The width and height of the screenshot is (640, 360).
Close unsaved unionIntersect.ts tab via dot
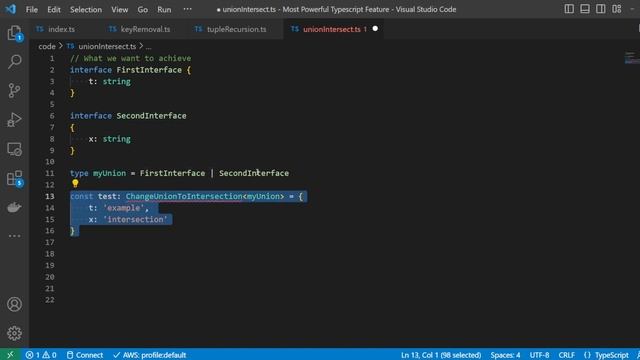click(375, 29)
